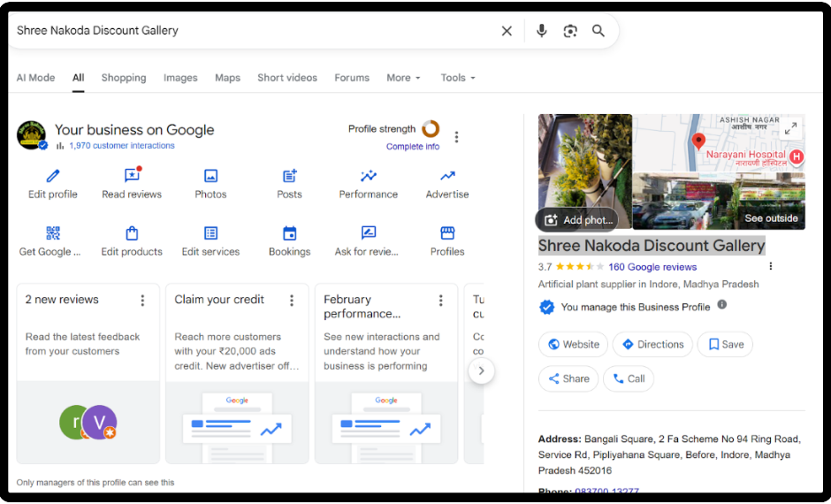Open Edit products shopping bag icon

pyautogui.click(x=132, y=233)
